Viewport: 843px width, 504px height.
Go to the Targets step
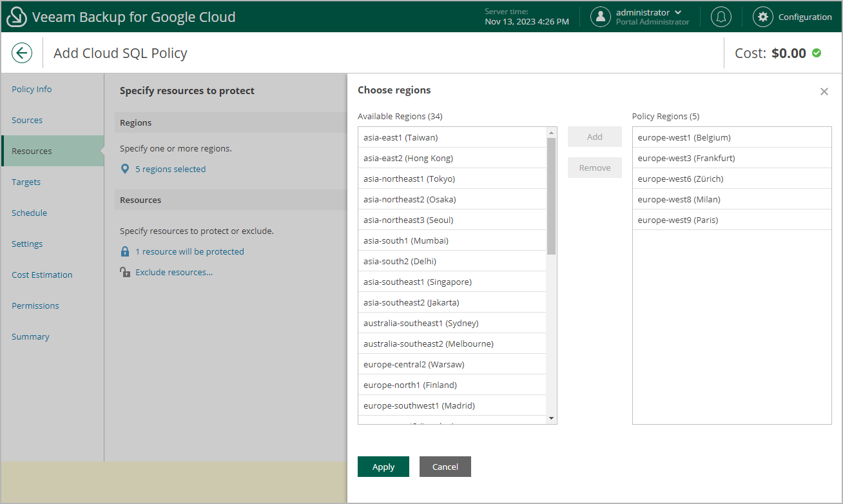(x=26, y=182)
